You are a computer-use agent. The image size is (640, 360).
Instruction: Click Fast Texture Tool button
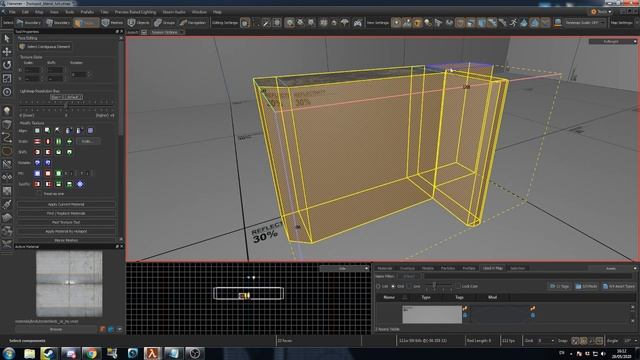(66, 222)
